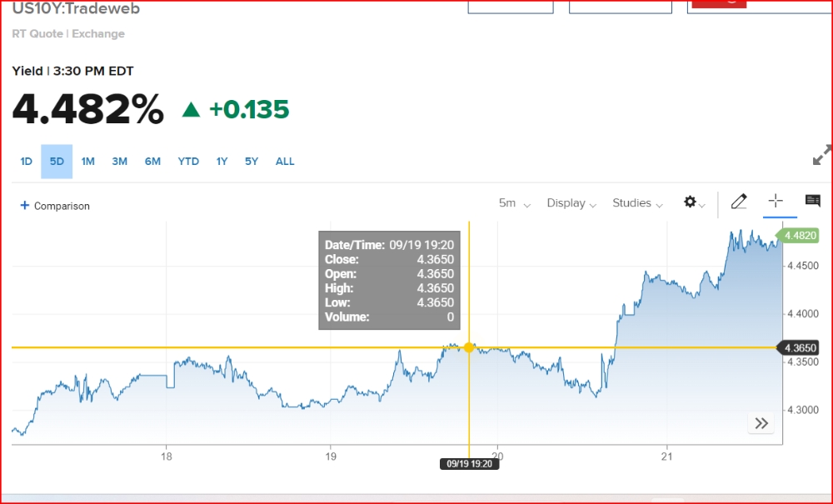
Task: Click the 09/19 19:20 date marker
Action: click(469, 464)
